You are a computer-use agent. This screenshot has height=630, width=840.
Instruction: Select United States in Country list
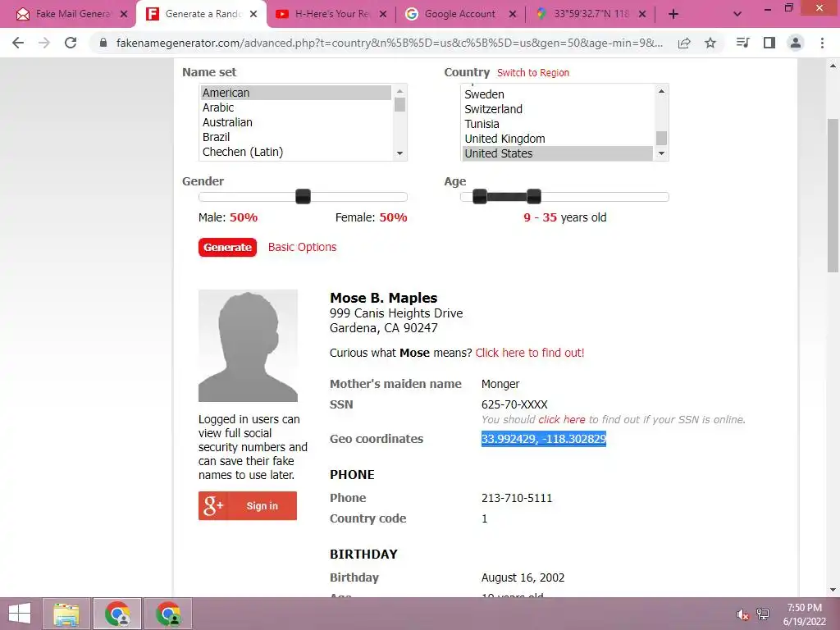557,153
